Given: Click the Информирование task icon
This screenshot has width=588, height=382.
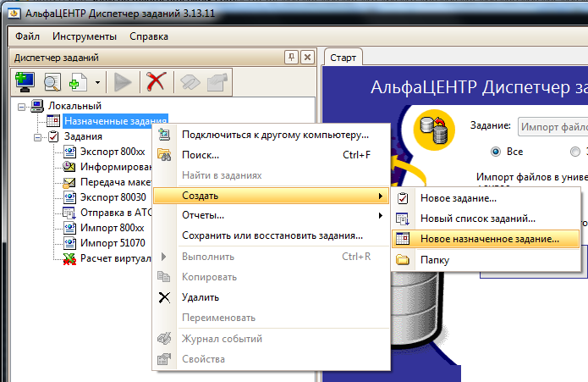Looking at the screenshot, I should click(69, 167).
